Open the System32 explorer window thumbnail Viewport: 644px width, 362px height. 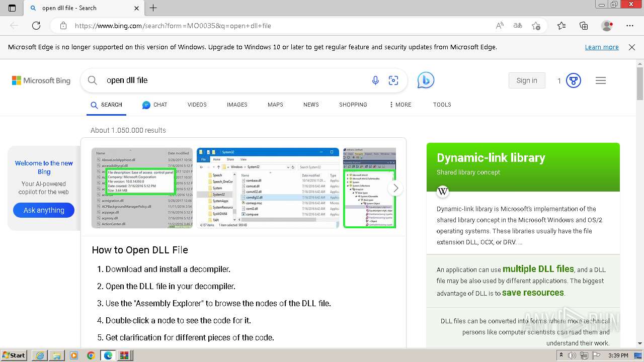click(x=268, y=188)
